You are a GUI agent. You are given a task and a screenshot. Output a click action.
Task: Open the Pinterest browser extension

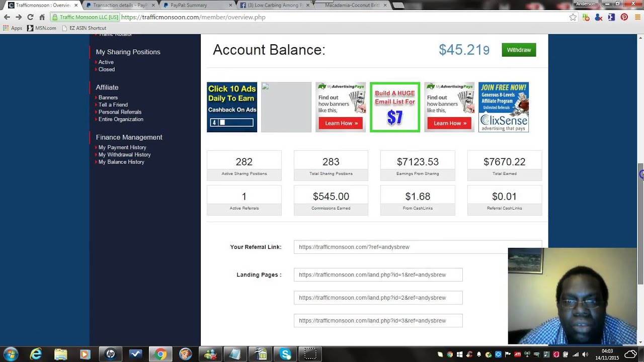pos(624,17)
